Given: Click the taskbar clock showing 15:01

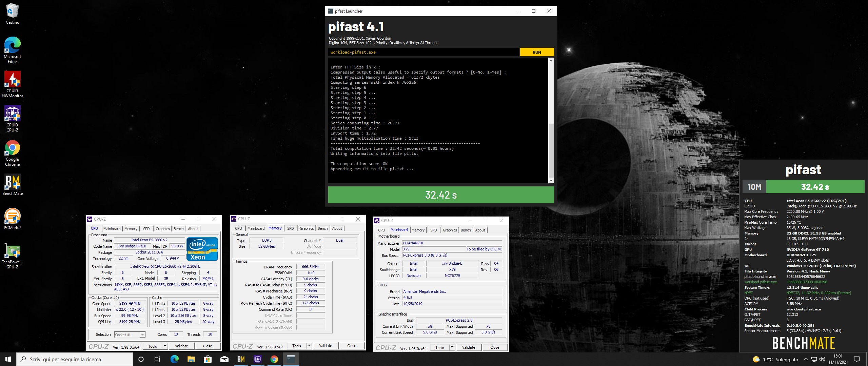Looking at the screenshot, I should tap(838, 359).
